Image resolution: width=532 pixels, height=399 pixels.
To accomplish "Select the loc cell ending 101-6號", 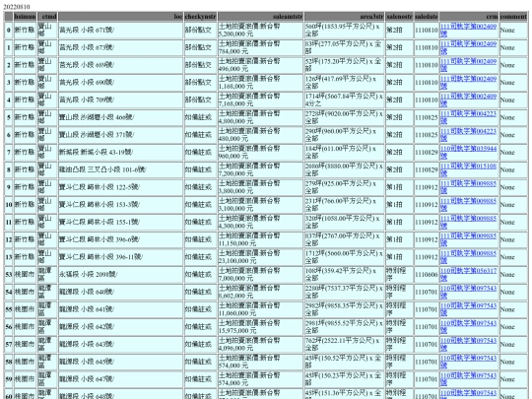I will [x=120, y=170].
